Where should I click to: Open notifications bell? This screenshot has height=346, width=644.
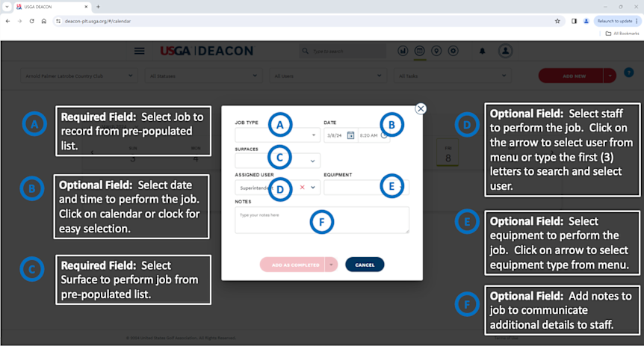pos(482,51)
